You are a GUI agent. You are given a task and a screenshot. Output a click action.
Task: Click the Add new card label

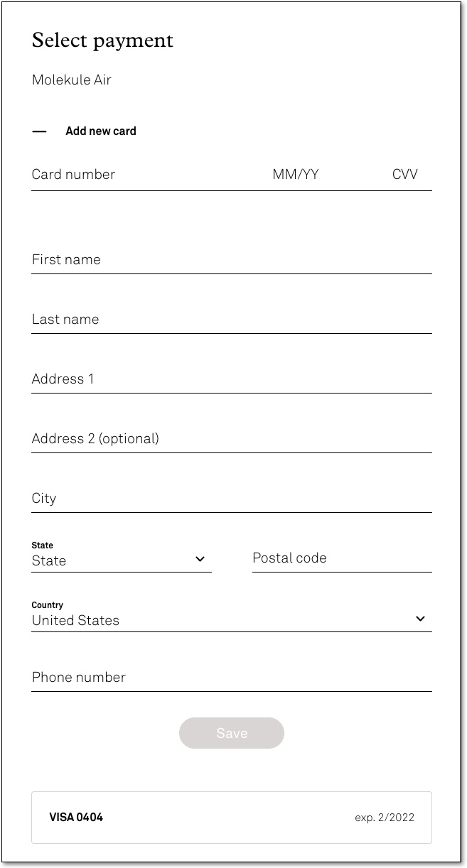(x=101, y=131)
